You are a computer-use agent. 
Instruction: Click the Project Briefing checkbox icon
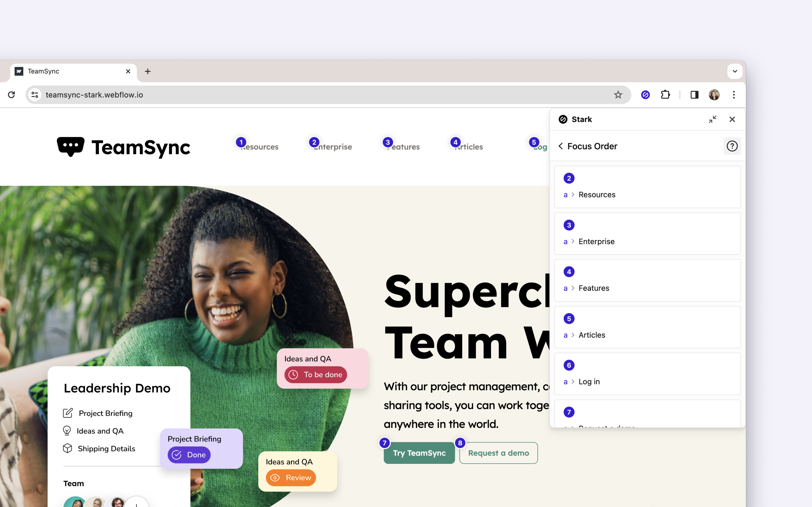[68, 412]
